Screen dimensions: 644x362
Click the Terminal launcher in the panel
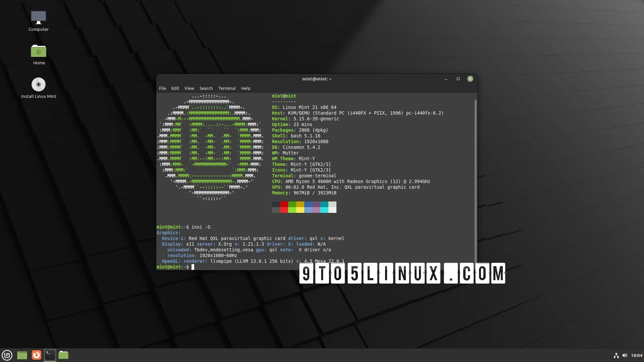(x=50, y=355)
